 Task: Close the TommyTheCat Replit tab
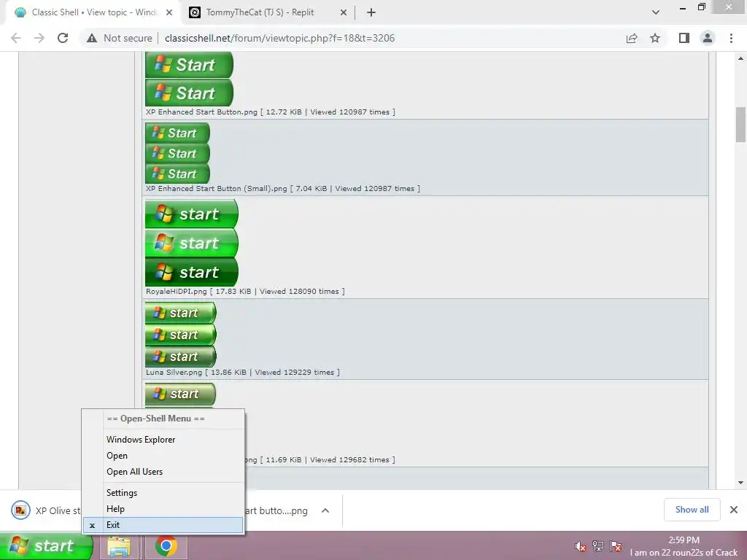pos(344,12)
